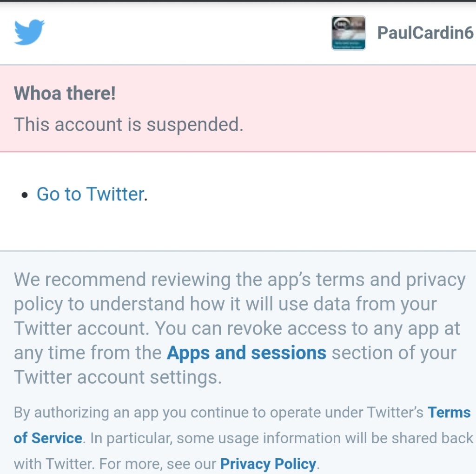
Task: Click the Twitter bird logo
Action: click(x=29, y=32)
